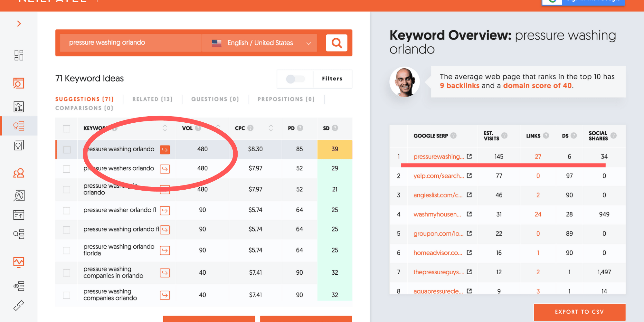The height and width of the screenshot is (322, 644).
Task: Click the keyword search input field
Action: 131,43
